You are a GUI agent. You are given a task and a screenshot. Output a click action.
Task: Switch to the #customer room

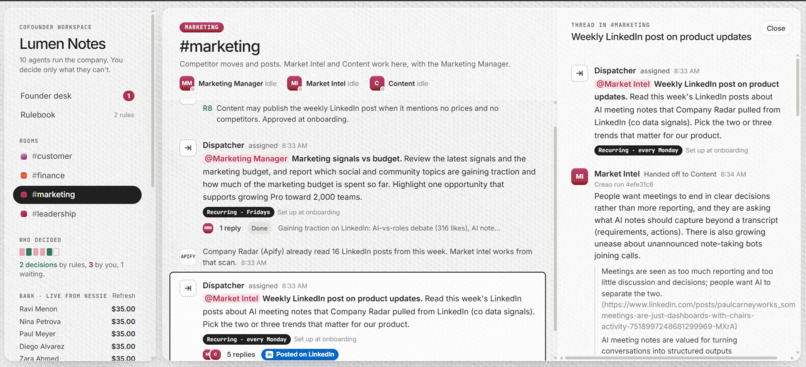[x=77, y=156]
